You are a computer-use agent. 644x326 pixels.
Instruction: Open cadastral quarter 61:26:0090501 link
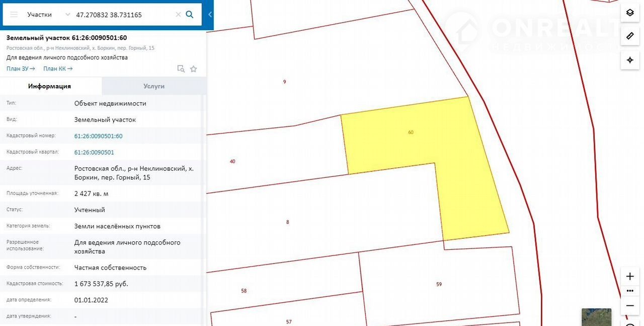coord(94,152)
